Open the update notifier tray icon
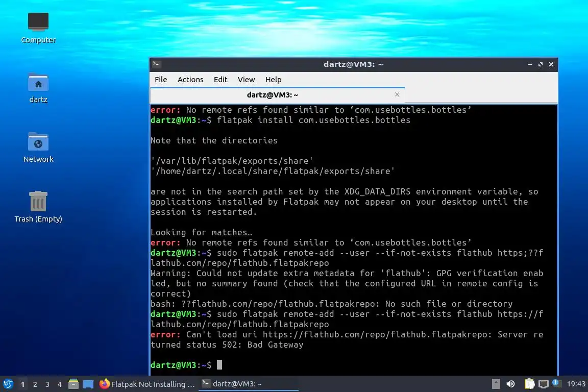Screen dimensions: 588x392 (x=556, y=383)
